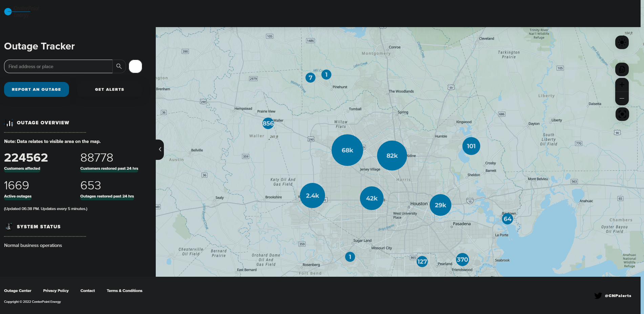644x314 pixels.
Task: Select the 856 outage marker near Waller
Action: [x=268, y=123]
